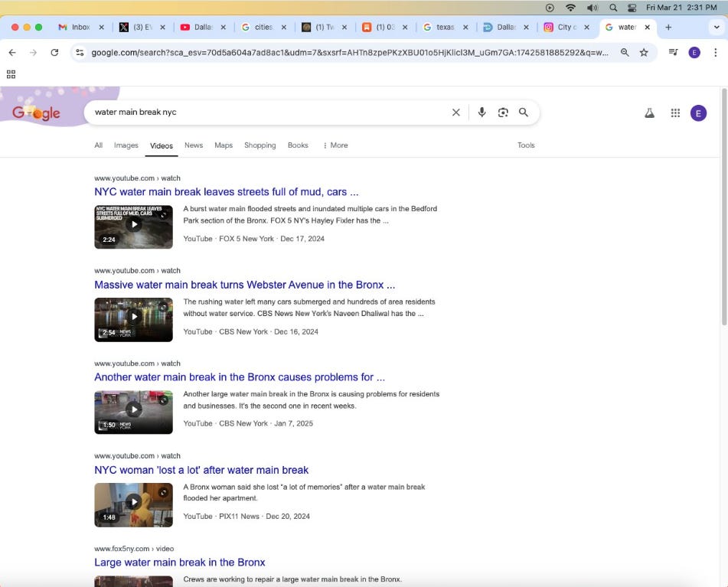The image size is (728, 587).
Task: Clear the search box with X
Action: click(x=456, y=113)
